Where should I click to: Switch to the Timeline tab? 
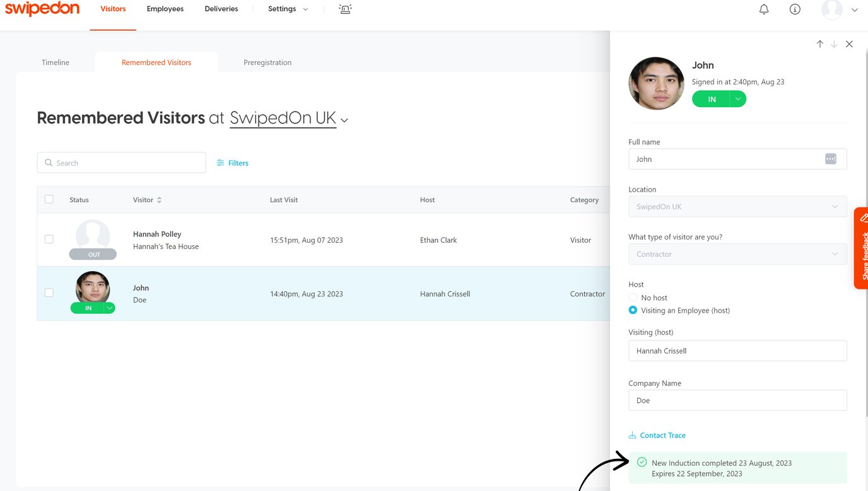point(55,62)
